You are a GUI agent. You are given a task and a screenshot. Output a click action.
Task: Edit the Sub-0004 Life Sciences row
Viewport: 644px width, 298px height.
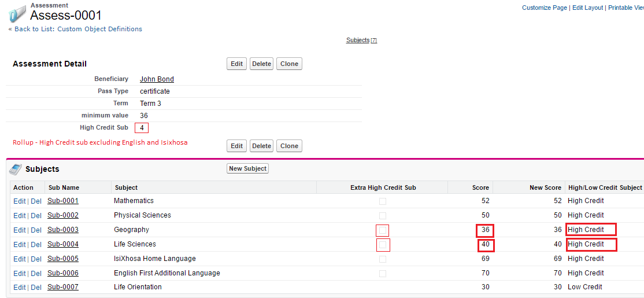(x=19, y=245)
